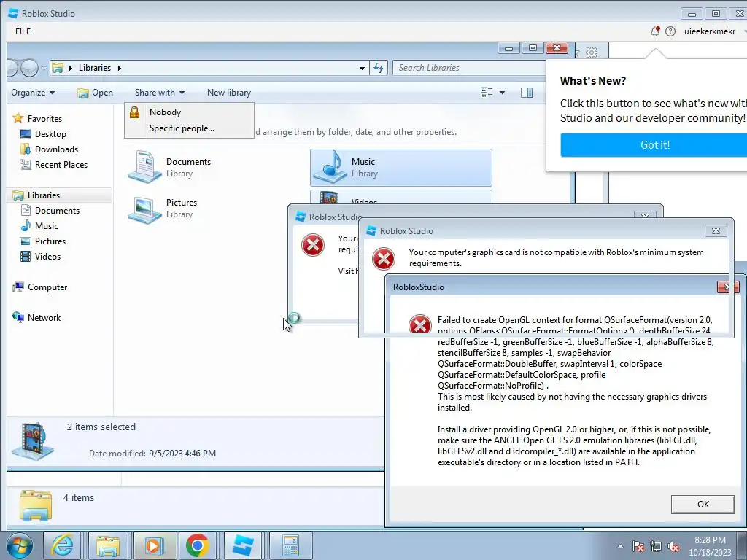Click the settings gear icon in Studio

(x=592, y=52)
